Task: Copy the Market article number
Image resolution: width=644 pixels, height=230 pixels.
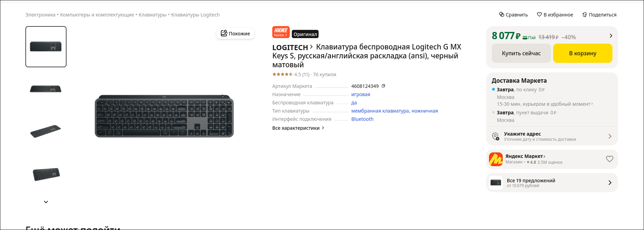Action: 383,86
